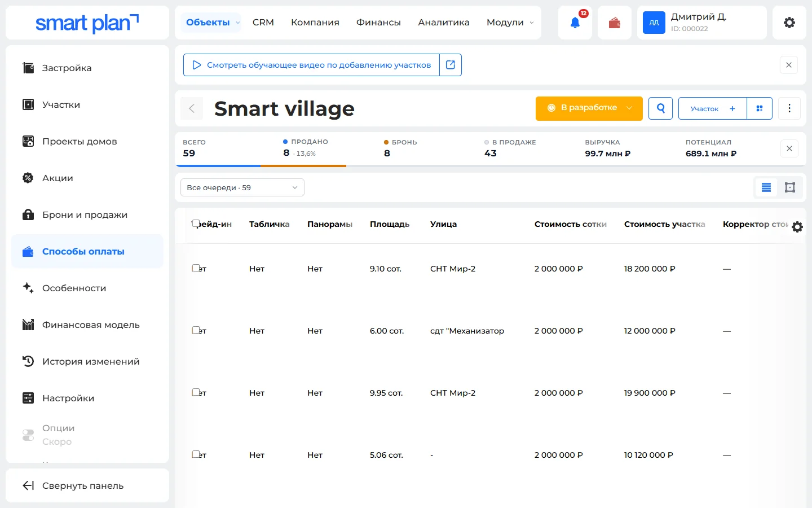
Task: Close the training video banner
Action: (789, 65)
